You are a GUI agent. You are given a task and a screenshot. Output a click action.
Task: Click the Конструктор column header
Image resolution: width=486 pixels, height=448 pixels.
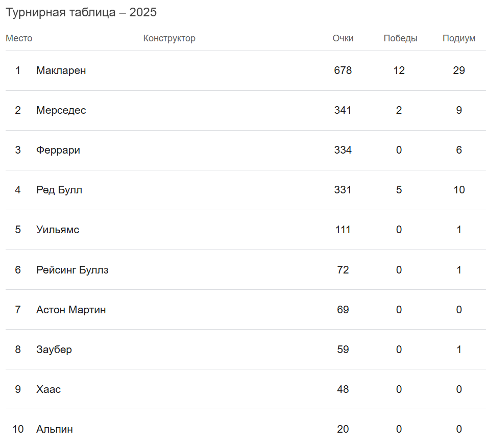169,38
